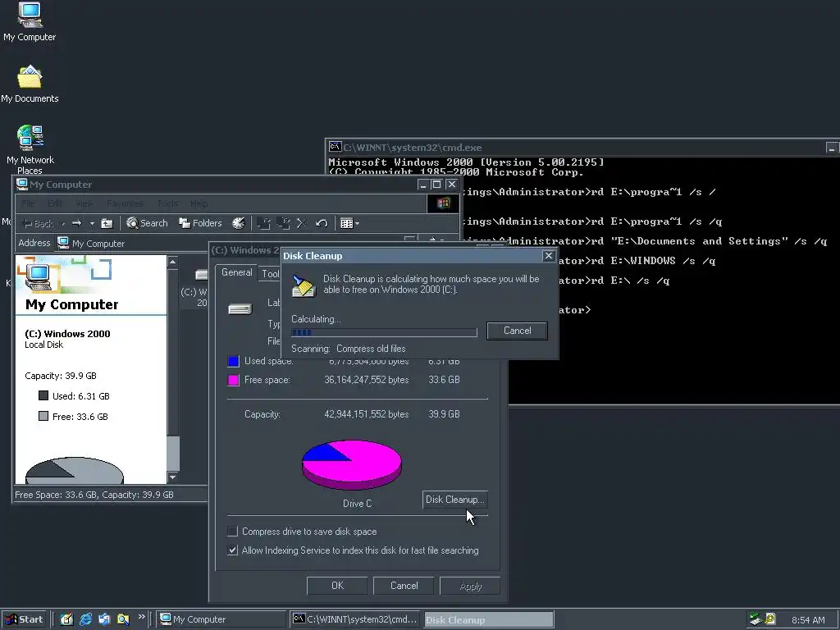Click Cancel at bottom of Properties dialog
Image resolution: width=840 pixels, height=630 pixels.
click(404, 586)
